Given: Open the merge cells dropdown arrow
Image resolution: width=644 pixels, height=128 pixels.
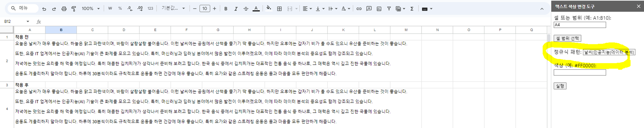Looking at the screenshot, I should (296, 9).
